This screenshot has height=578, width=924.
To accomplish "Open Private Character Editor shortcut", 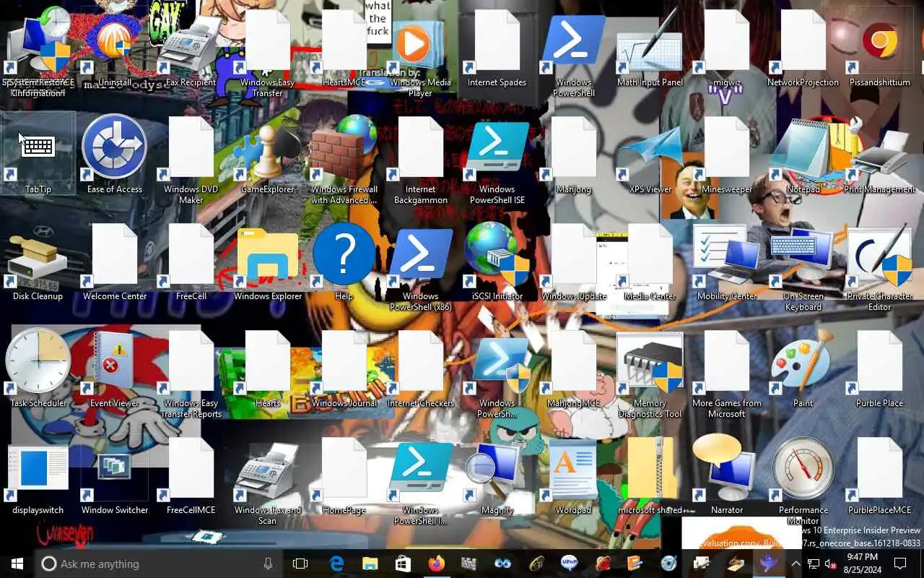I will click(x=879, y=267).
